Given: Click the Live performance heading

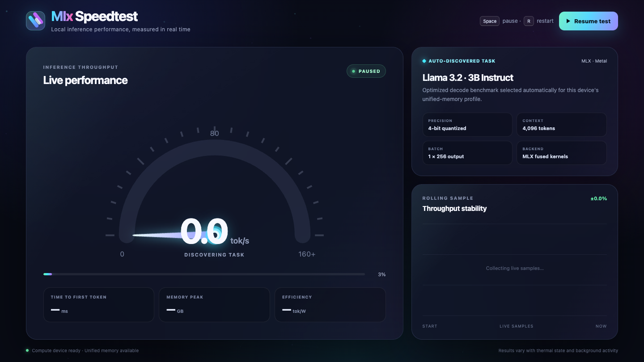Looking at the screenshot, I should click(85, 80).
